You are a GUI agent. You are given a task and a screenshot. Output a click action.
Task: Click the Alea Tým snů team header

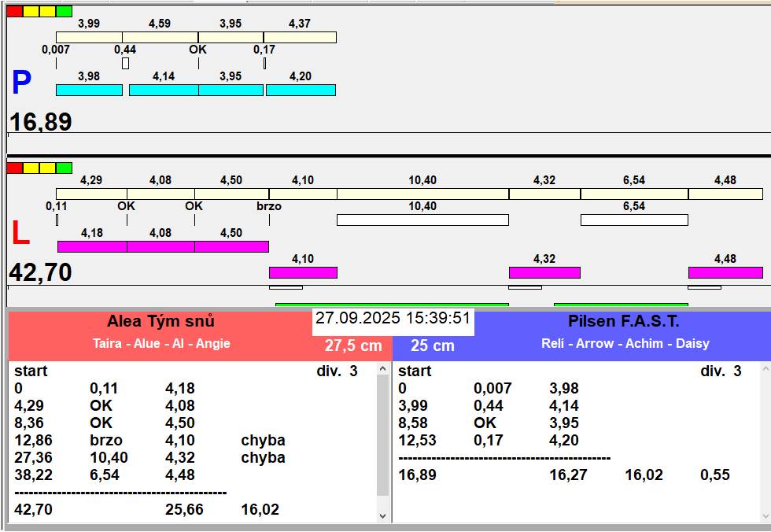[160, 321]
